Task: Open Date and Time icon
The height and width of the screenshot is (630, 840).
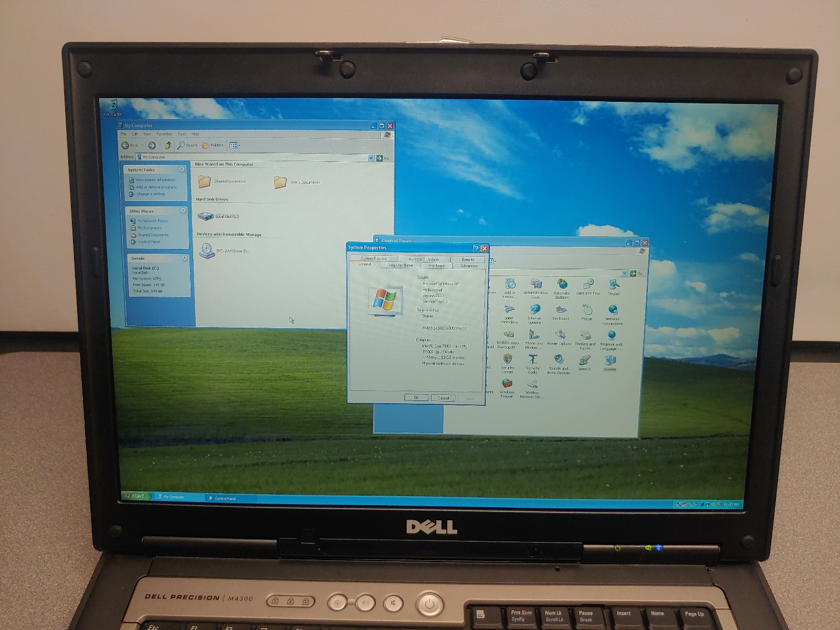Action: pos(587,287)
